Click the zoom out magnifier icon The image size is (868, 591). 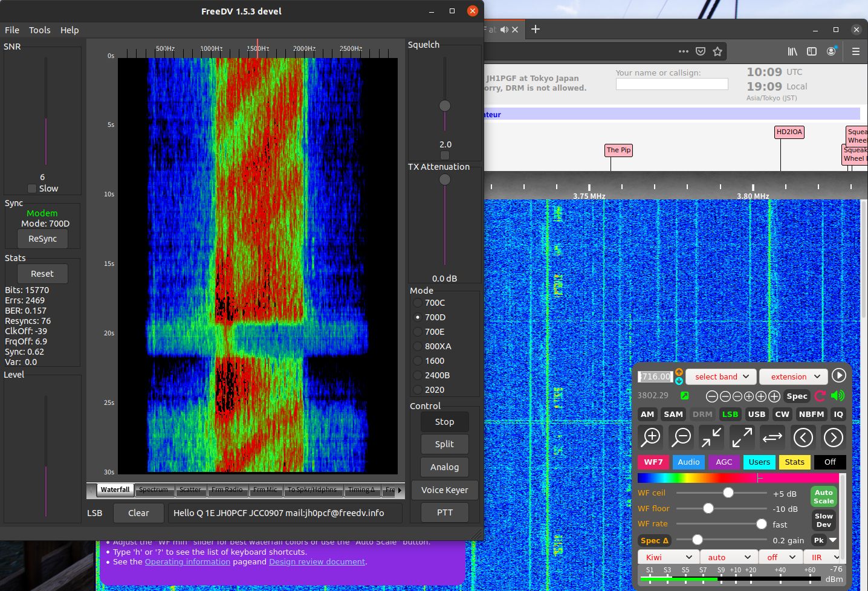(681, 437)
